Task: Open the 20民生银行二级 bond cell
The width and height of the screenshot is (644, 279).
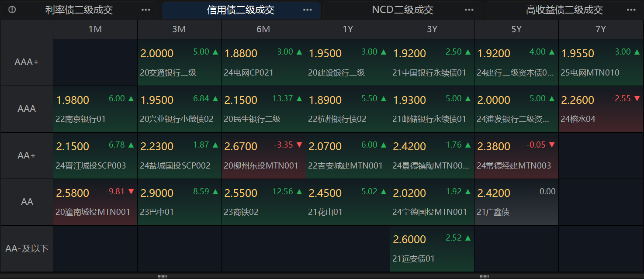Action: [264, 109]
